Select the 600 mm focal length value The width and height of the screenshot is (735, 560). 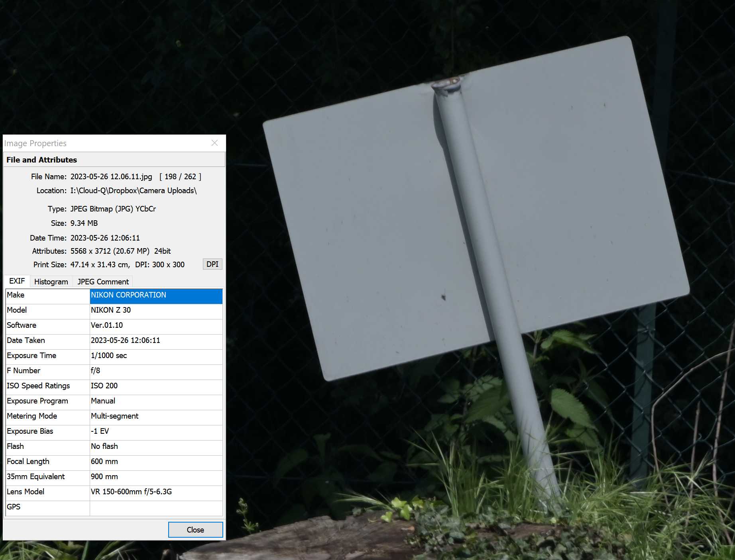pyautogui.click(x=156, y=462)
